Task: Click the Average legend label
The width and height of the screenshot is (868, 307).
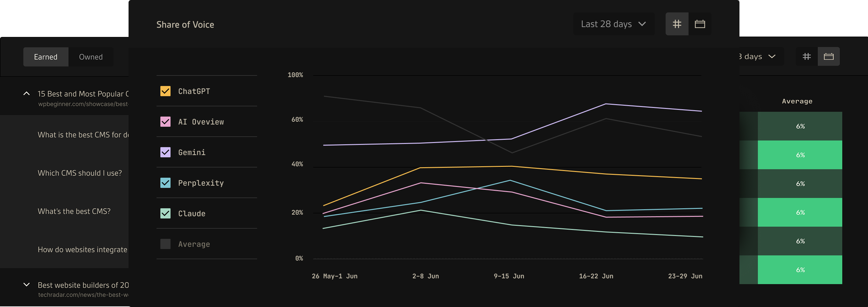Action: point(194,244)
